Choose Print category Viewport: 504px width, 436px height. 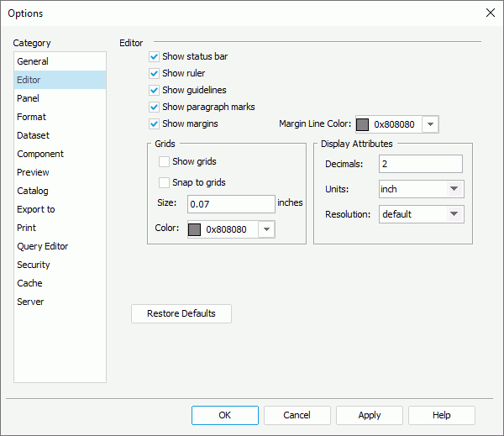60,228
